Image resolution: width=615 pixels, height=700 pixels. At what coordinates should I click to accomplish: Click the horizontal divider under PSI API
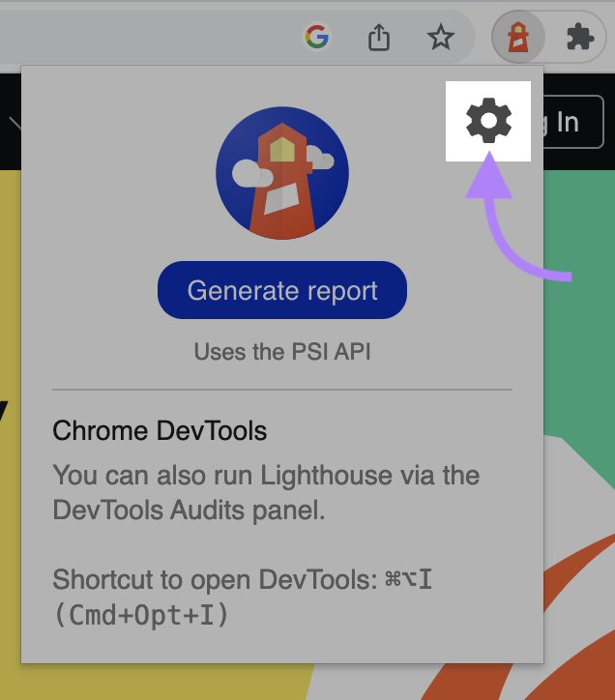tap(281, 390)
